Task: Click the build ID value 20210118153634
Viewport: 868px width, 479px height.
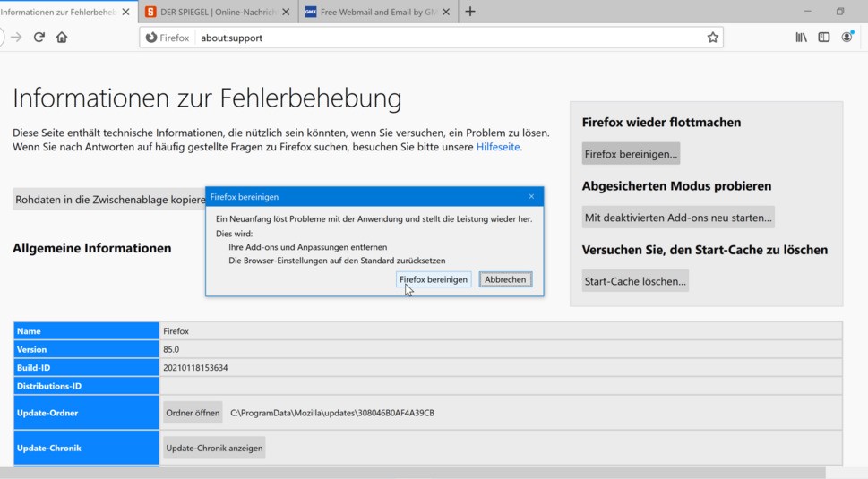Action: [195, 368]
